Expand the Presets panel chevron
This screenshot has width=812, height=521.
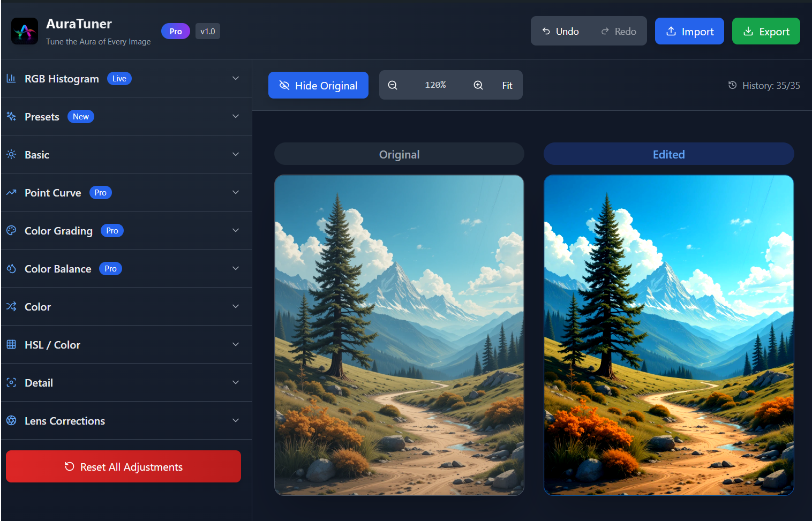click(236, 116)
